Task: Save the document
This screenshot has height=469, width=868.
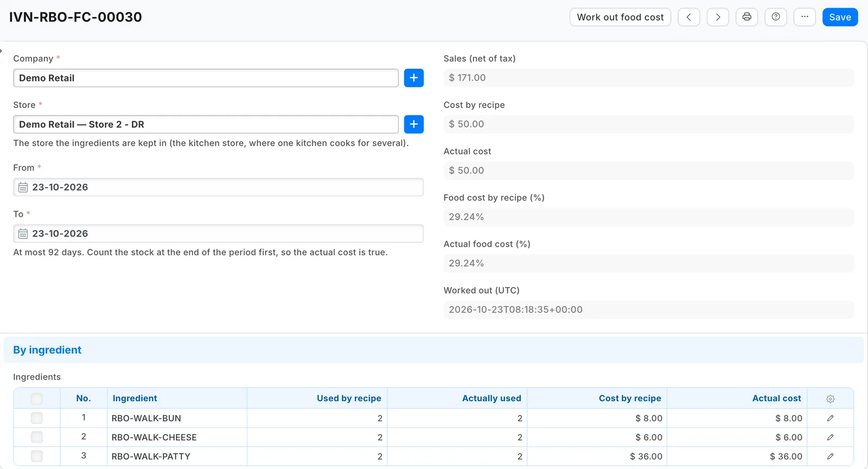Action: click(x=840, y=17)
